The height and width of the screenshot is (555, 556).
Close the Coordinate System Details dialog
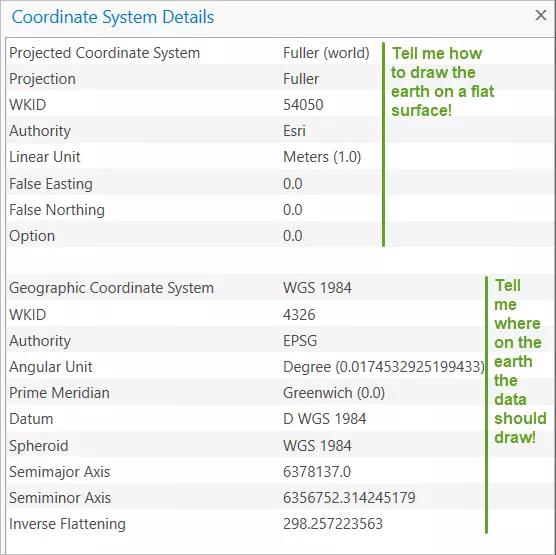pos(540,15)
